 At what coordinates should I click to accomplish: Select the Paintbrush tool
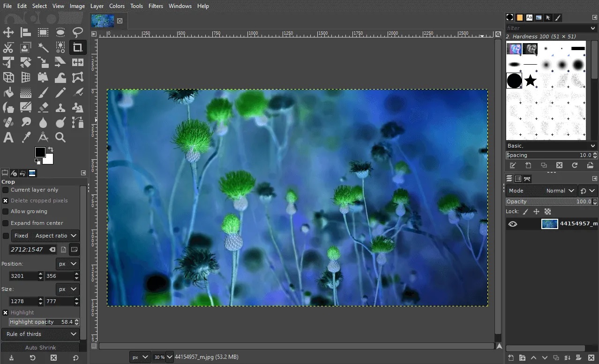click(43, 92)
